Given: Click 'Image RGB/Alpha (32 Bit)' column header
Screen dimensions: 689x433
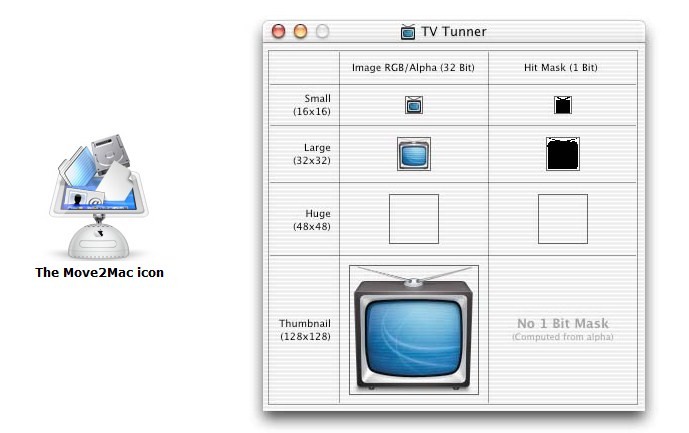Looking at the screenshot, I should (x=413, y=68).
